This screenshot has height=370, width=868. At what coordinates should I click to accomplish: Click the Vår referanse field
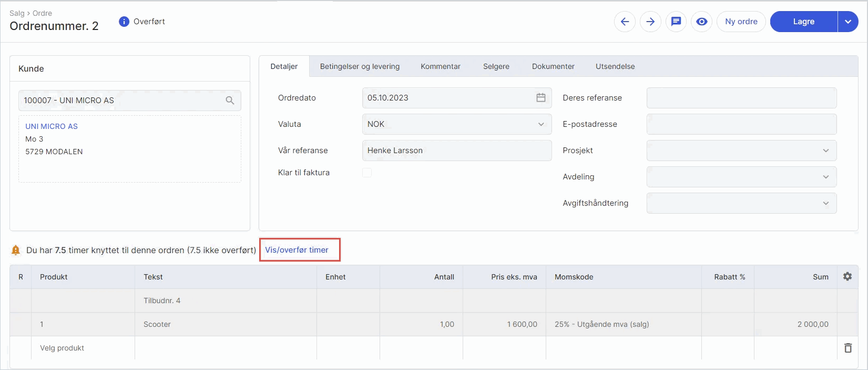coord(457,151)
